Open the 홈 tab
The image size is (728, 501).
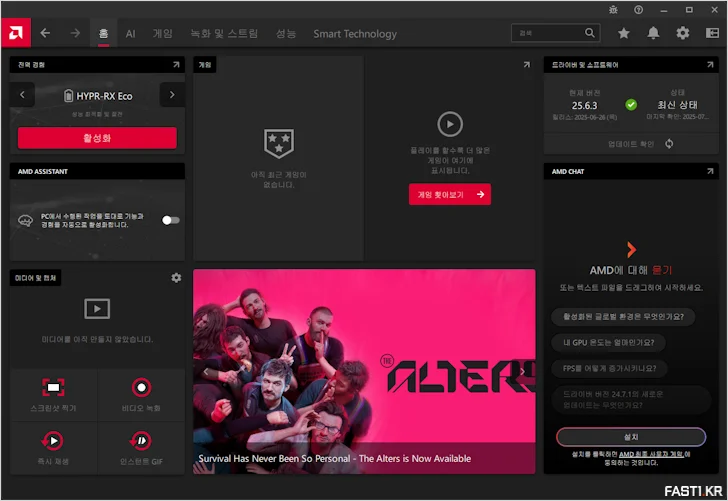pos(104,33)
